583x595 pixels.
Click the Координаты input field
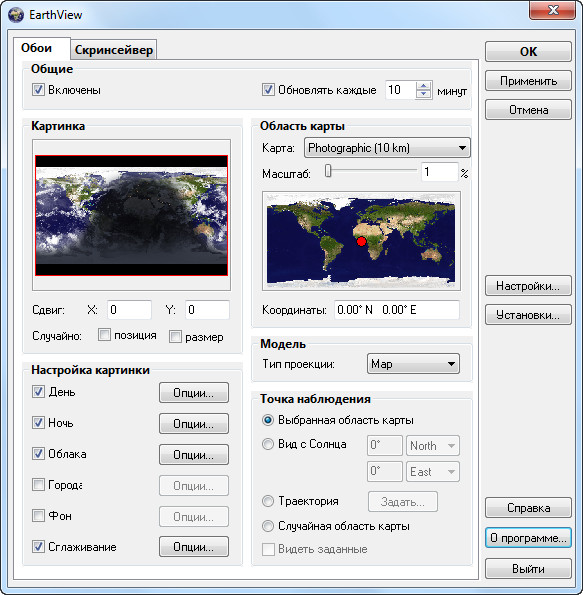point(397,310)
